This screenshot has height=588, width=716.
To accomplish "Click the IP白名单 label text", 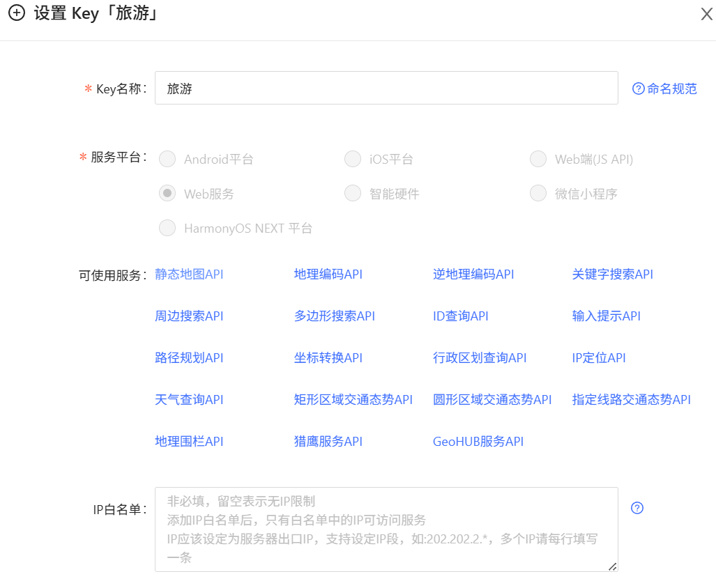I will (x=120, y=509).
